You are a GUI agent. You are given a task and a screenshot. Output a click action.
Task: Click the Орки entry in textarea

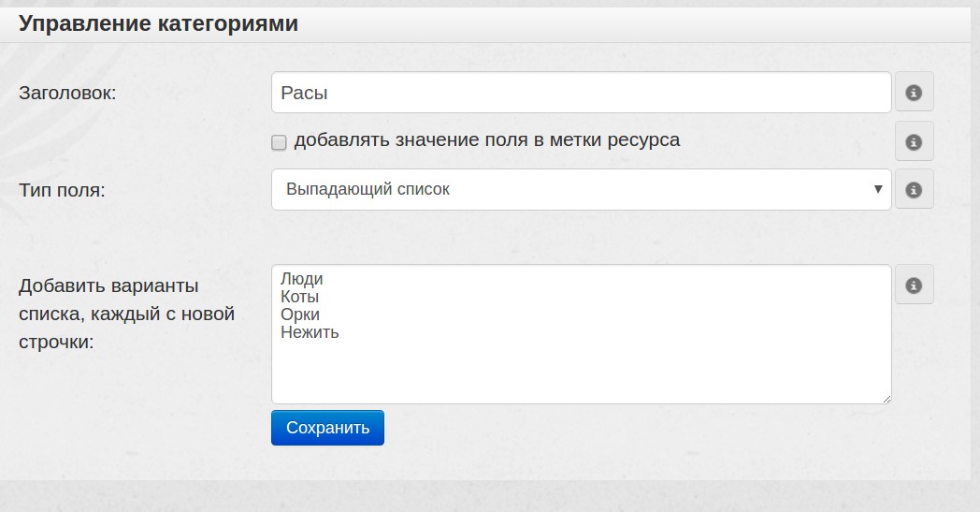tap(300, 315)
